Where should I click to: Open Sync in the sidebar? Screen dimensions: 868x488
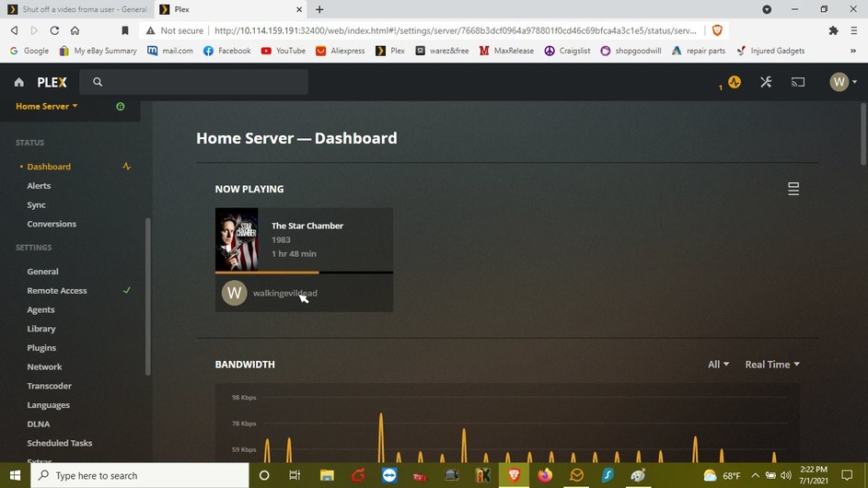pyautogui.click(x=37, y=205)
